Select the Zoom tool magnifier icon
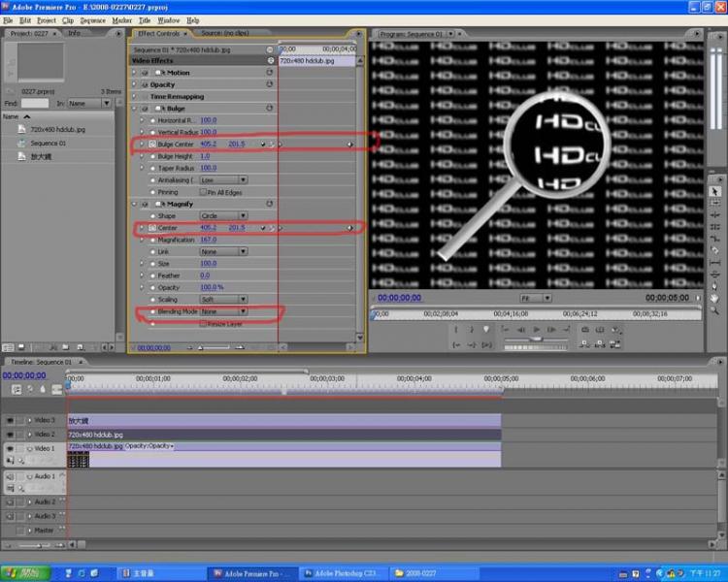The height and width of the screenshot is (582, 728). pos(715,309)
